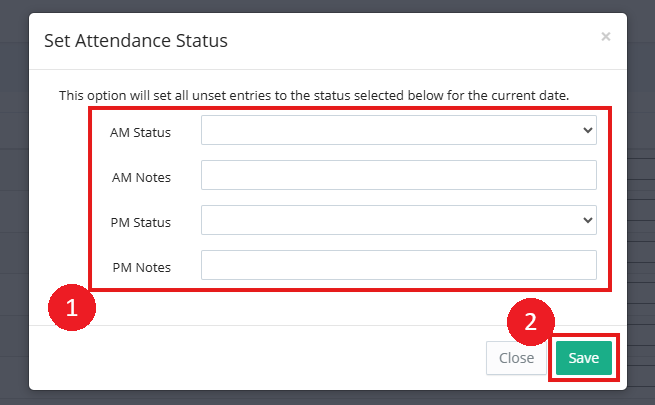Click the dimmed backdrop outside the dialog

[14, 200]
